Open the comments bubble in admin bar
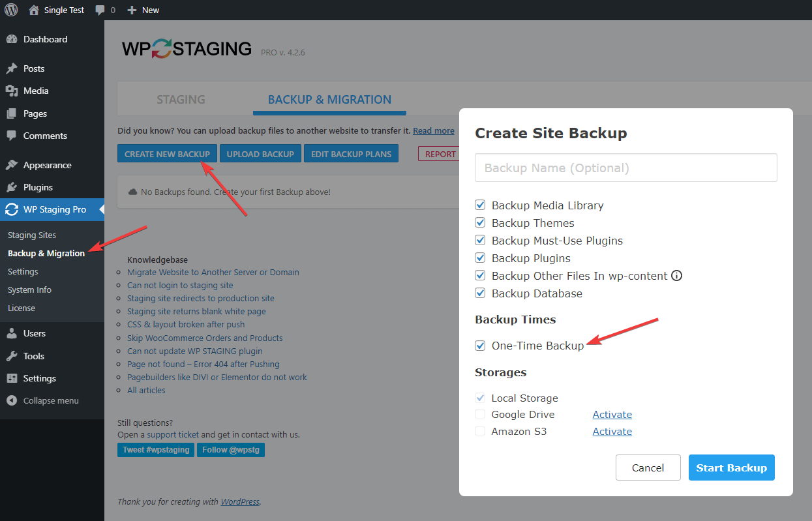 point(100,10)
